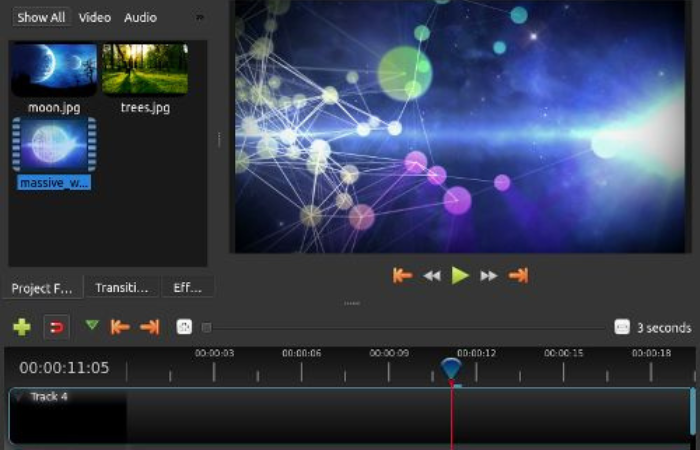Toggle the red snapping magnet tool

(57, 327)
